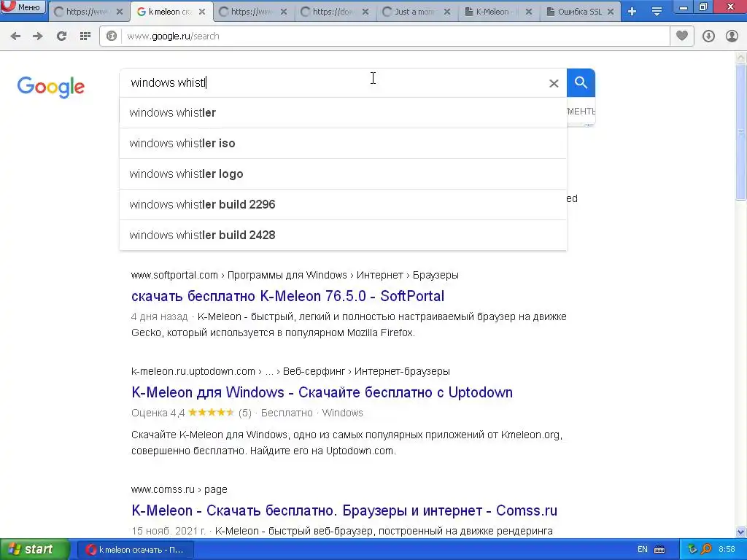Switch to the K-Meleon tab
Screen dimensions: 747x560
(499, 12)
